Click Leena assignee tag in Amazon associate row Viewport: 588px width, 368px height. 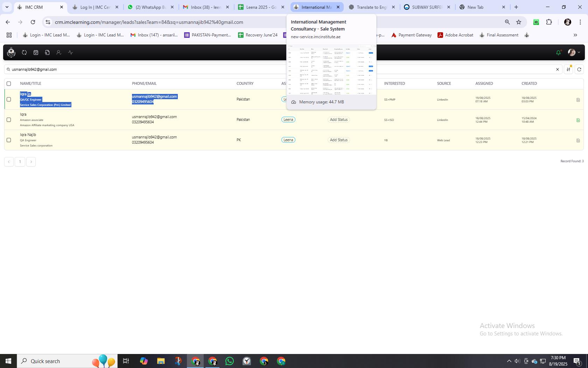point(288,120)
